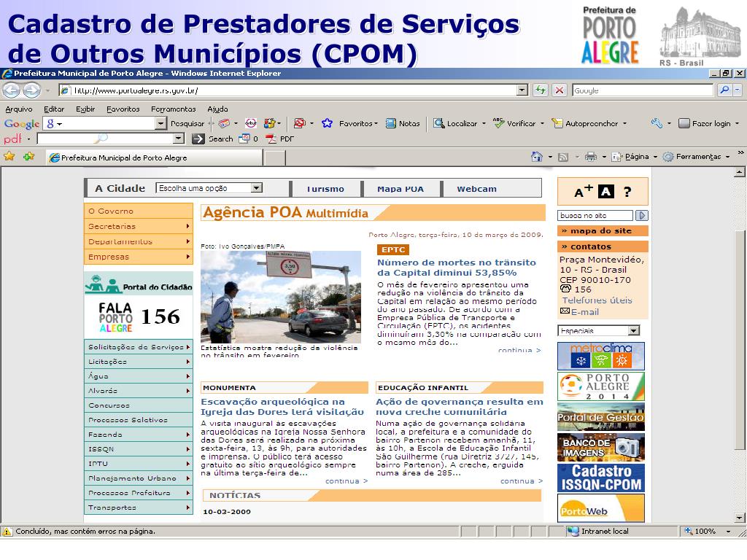This screenshot has height=560, width=747.
Task: Open the Banco de Imagens banner
Action: (601, 447)
